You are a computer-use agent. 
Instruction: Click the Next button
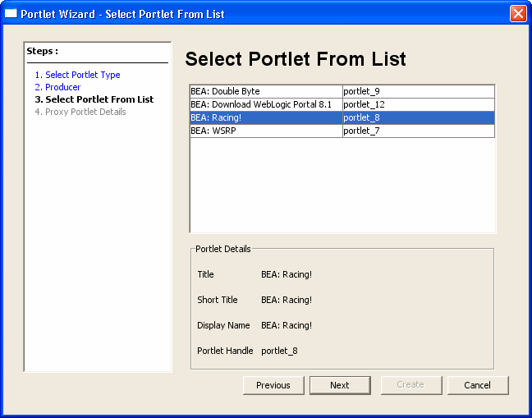point(340,385)
